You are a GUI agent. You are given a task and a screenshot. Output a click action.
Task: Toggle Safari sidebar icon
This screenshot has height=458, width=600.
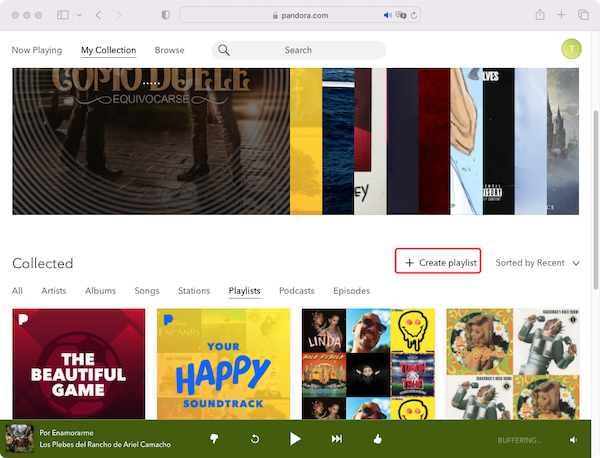tap(63, 15)
